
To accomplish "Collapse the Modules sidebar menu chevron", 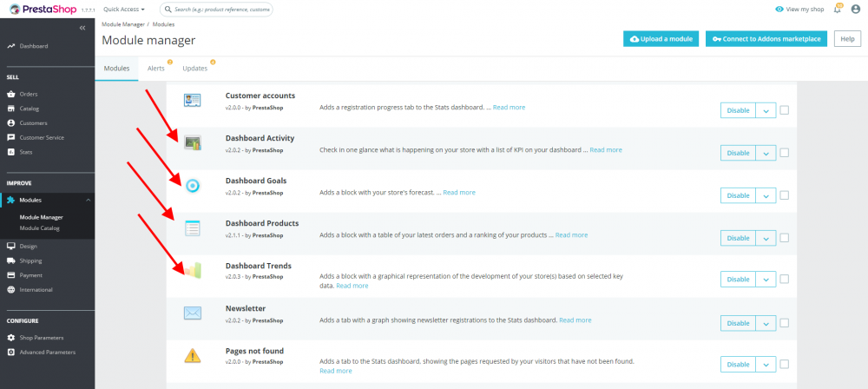I will point(88,200).
